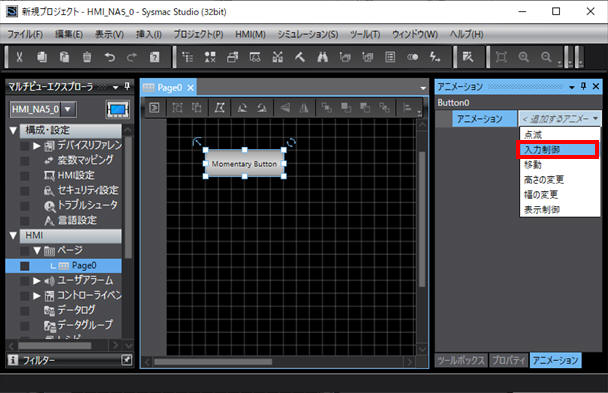Click the binoculars search icon
608x393 pixels.
[x=323, y=57]
